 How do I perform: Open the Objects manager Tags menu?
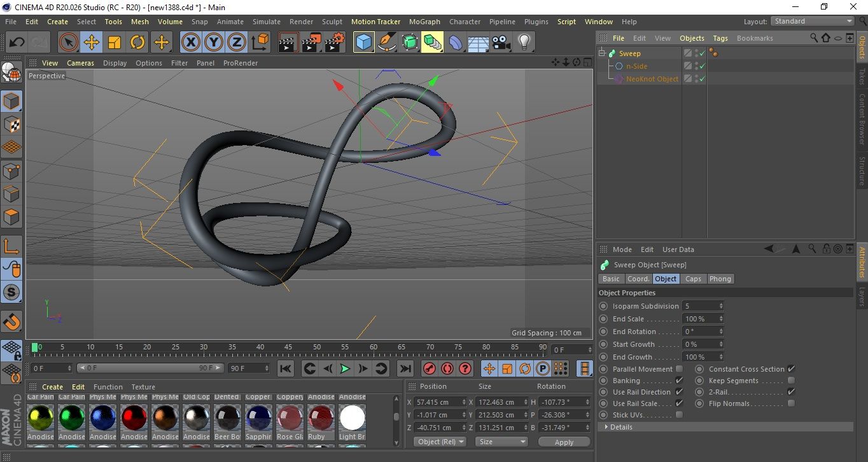point(720,38)
